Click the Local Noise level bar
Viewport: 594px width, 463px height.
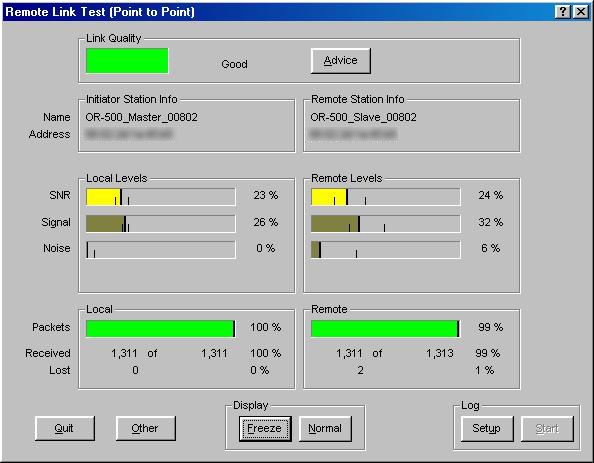coord(161,250)
